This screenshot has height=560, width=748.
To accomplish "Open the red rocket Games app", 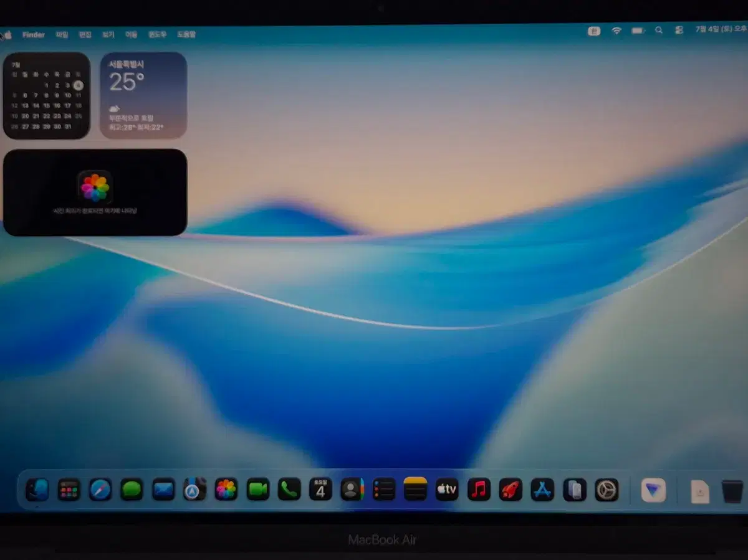I will click(511, 489).
